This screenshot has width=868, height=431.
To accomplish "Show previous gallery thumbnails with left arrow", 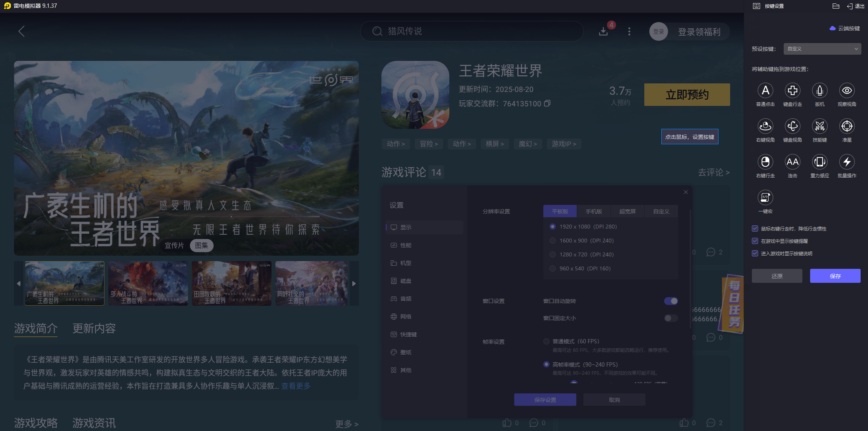I will [19, 284].
